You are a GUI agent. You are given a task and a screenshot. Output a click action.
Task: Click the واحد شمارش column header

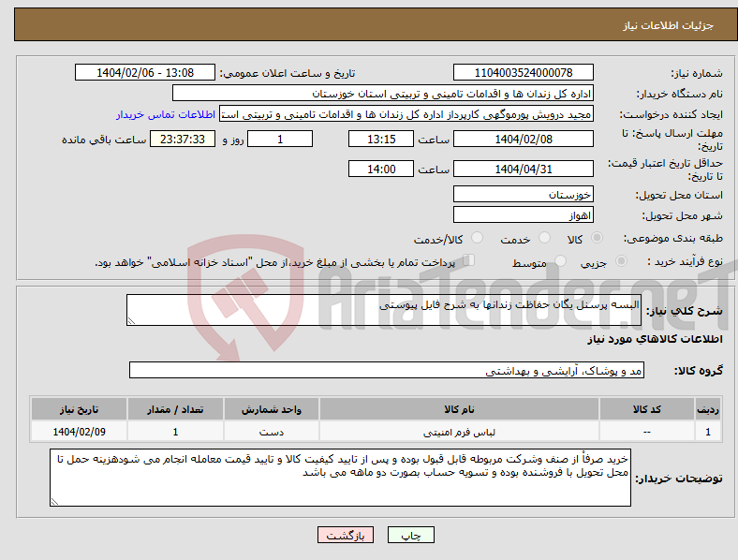271,409
